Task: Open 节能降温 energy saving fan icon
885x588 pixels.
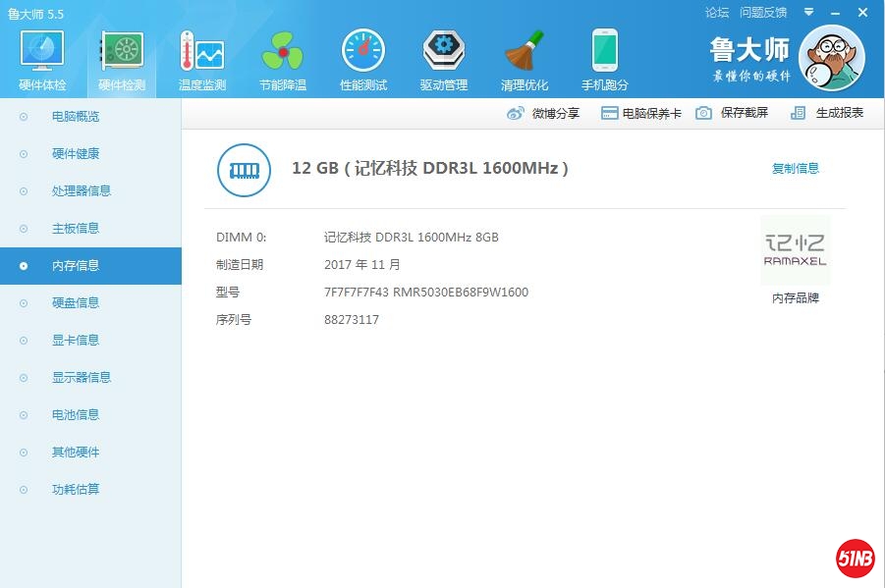Action: click(x=283, y=52)
